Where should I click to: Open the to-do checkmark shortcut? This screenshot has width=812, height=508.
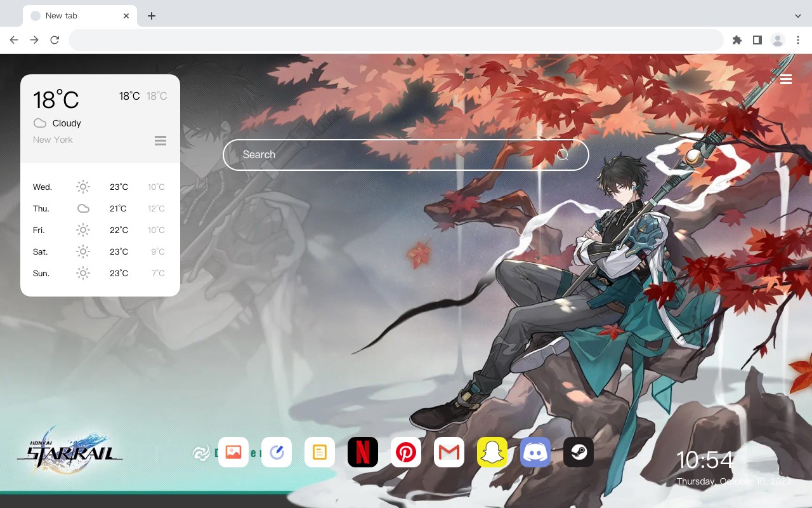point(277,452)
